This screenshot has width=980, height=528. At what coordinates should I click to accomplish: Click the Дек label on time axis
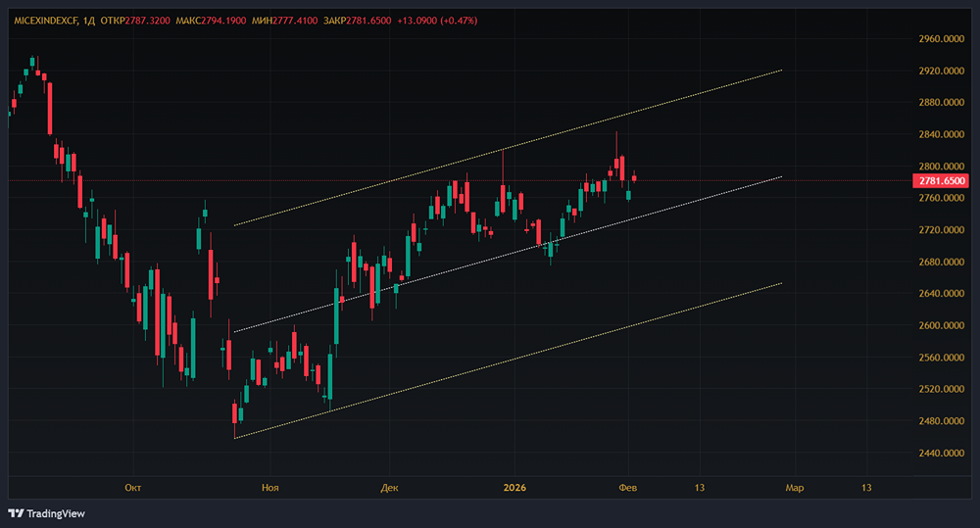tap(390, 487)
